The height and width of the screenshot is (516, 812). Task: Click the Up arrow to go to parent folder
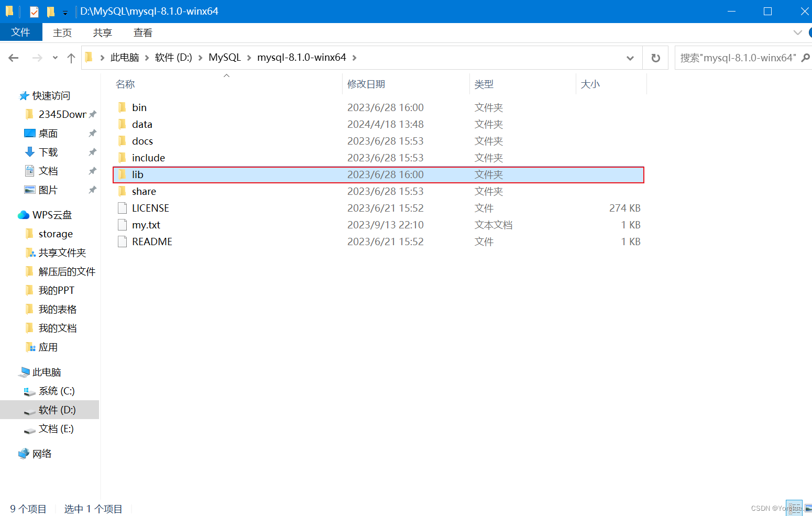[71, 58]
